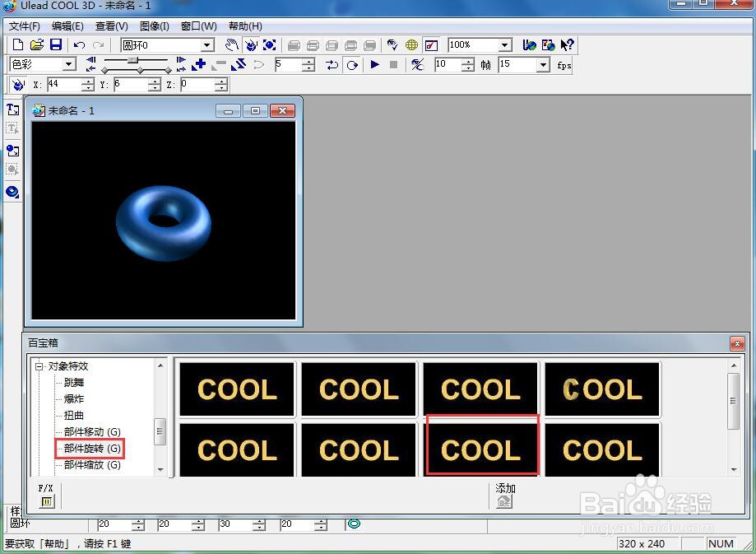Image resolution: width=756 pixels, height=554 pixels.
Task: Click the Insert graphics tool in left sidebar
Action: coord(13,151)
